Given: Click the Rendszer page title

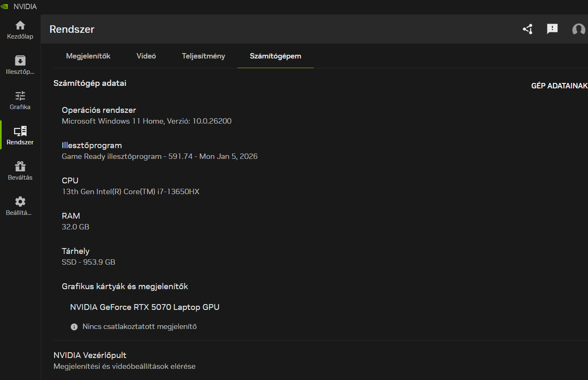Looking at the screenshot, I should tap(72, 29).
